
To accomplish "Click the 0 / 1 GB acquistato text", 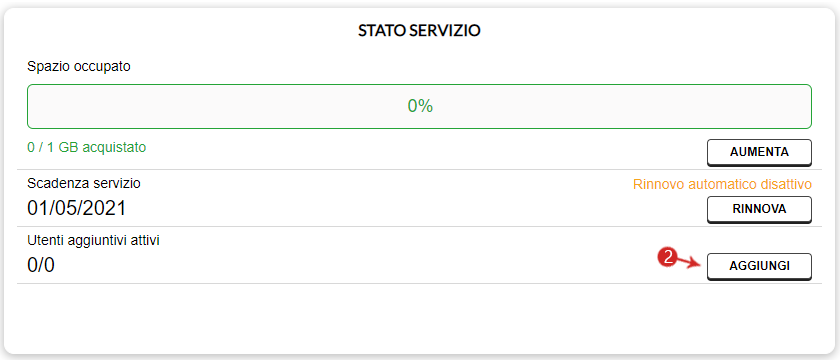I will coord(87,147).
